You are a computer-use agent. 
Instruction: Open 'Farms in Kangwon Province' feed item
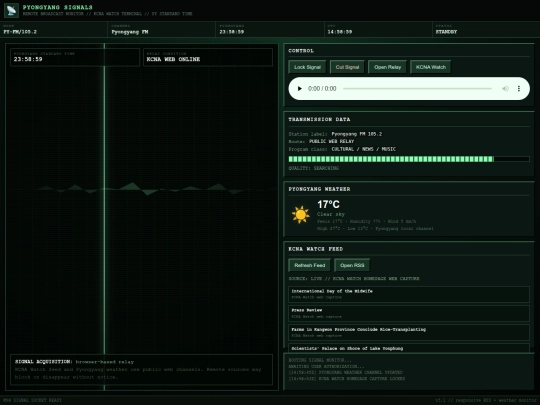coord(409,332)
